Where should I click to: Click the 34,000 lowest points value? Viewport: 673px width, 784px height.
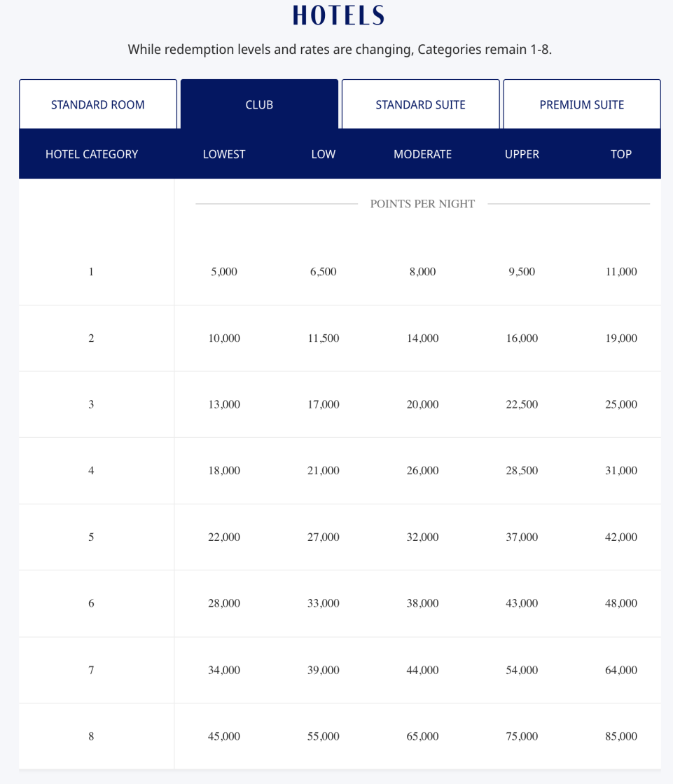(x=224, y=670)
